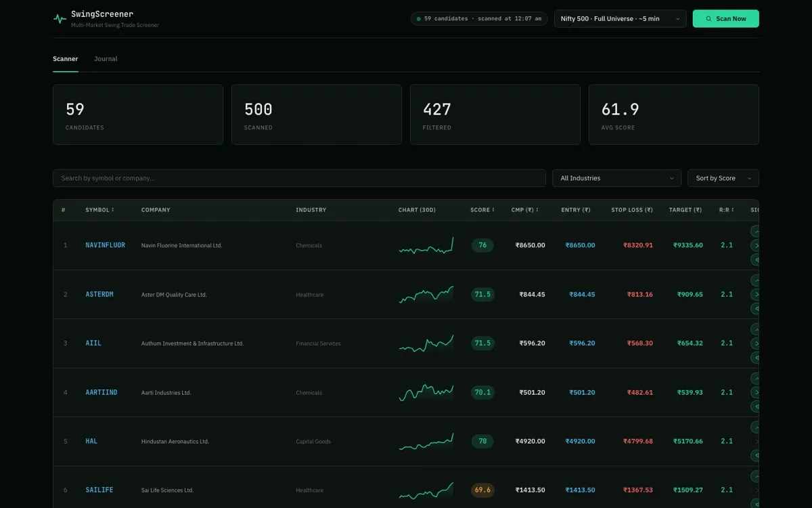Sort table by R:R column arrows
Viewport: 812px width, 508px height.
(x=733, y=210)
